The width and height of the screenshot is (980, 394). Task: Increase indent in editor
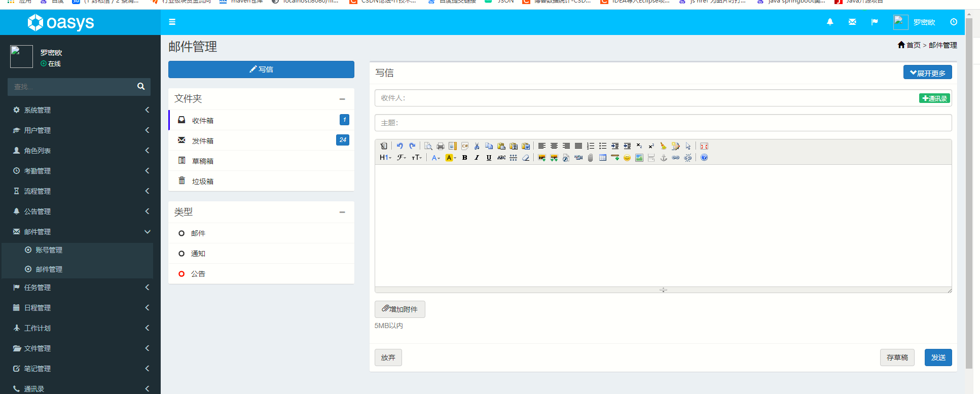[x=615, y=146]
